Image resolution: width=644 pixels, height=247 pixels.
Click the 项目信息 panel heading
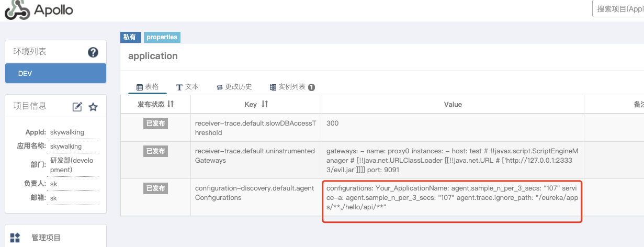tap(30, 106)
